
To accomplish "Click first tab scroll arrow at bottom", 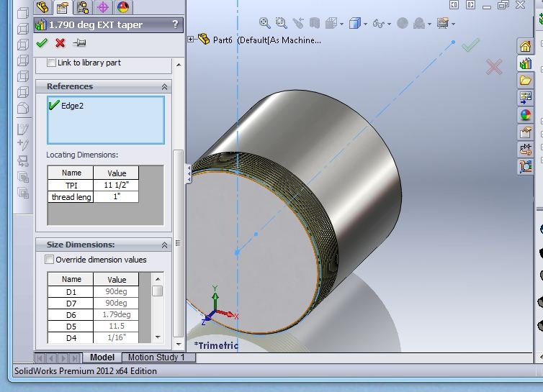I will [40, 358].
